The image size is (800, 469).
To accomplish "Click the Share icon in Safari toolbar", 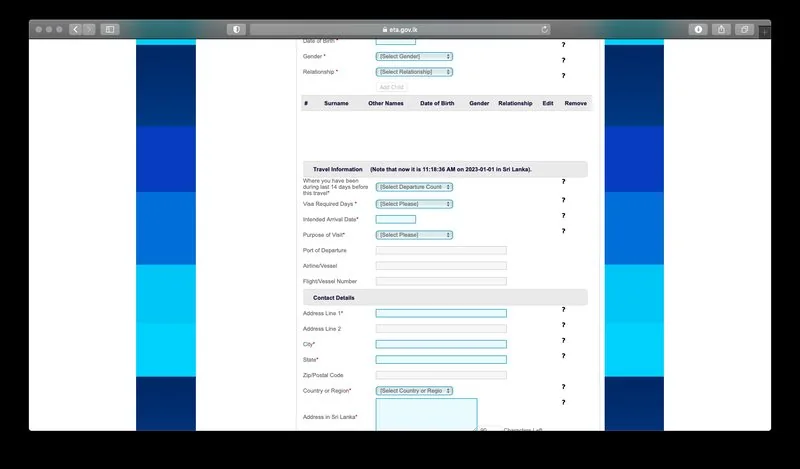I will (721, 30).
